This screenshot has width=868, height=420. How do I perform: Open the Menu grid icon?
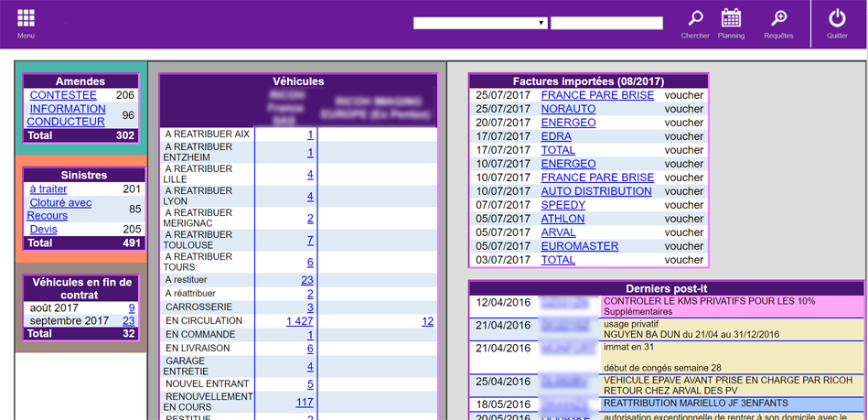pos(26,18)
